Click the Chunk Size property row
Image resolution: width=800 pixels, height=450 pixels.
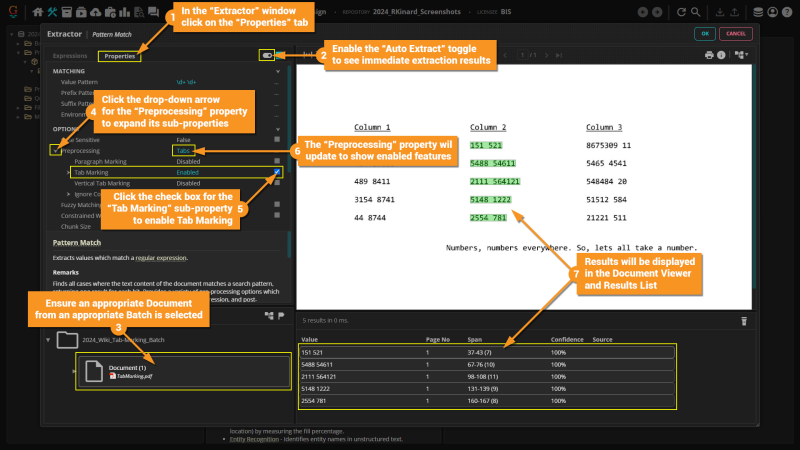coord(166,227)
